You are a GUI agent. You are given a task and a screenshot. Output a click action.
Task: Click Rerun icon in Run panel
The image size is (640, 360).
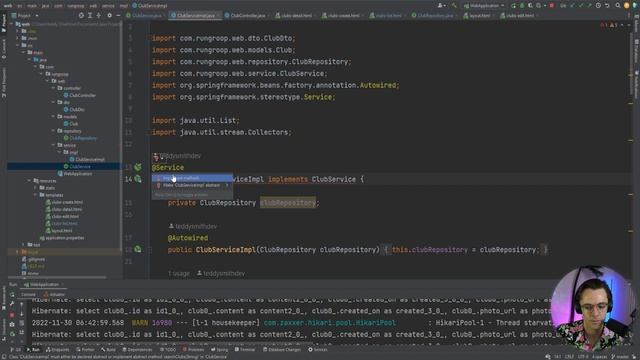pyautogui.click(x=12, y=294)
